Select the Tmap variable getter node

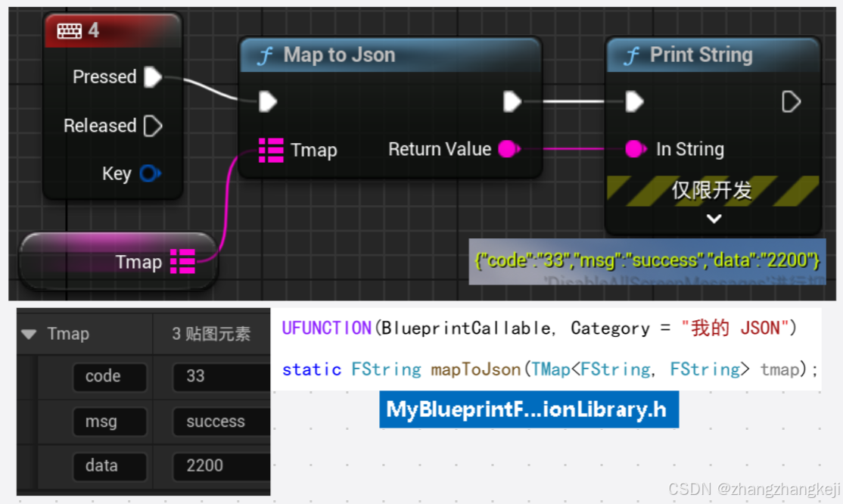[x=118, y=261]
